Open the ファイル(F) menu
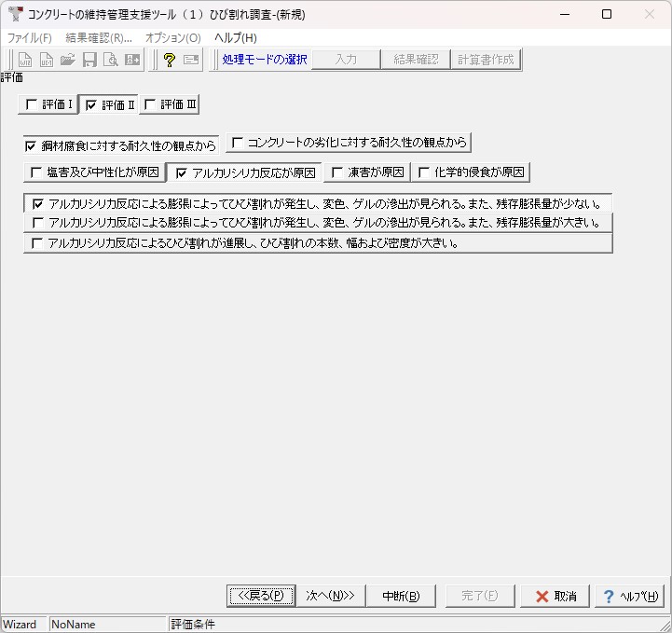 tap(30, 37)
